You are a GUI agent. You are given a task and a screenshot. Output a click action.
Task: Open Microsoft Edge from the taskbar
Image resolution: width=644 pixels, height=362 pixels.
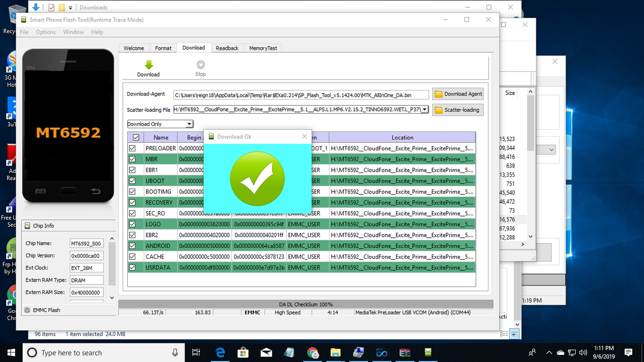[x=220, y=352]
